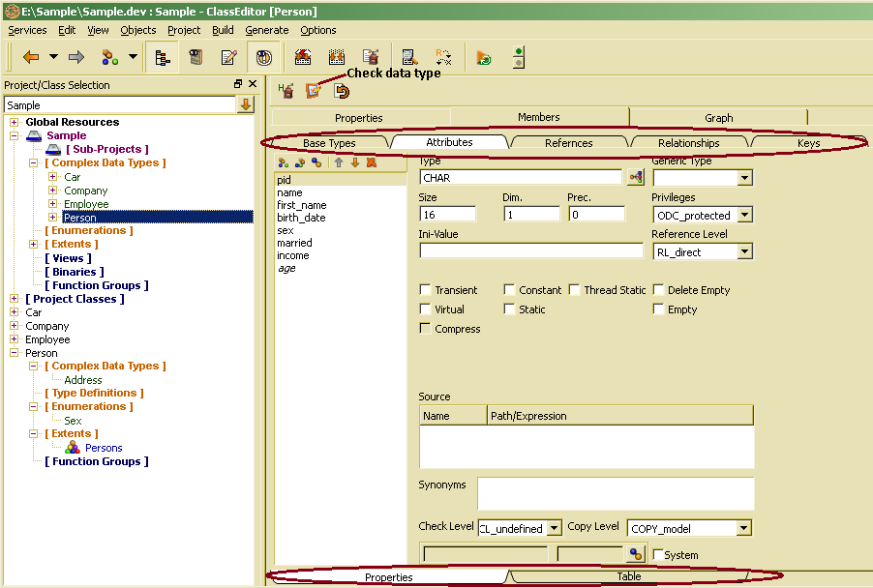
Task: Click the orange undo arrow icon
Action: pyautogui.click(x=341, y=91)
